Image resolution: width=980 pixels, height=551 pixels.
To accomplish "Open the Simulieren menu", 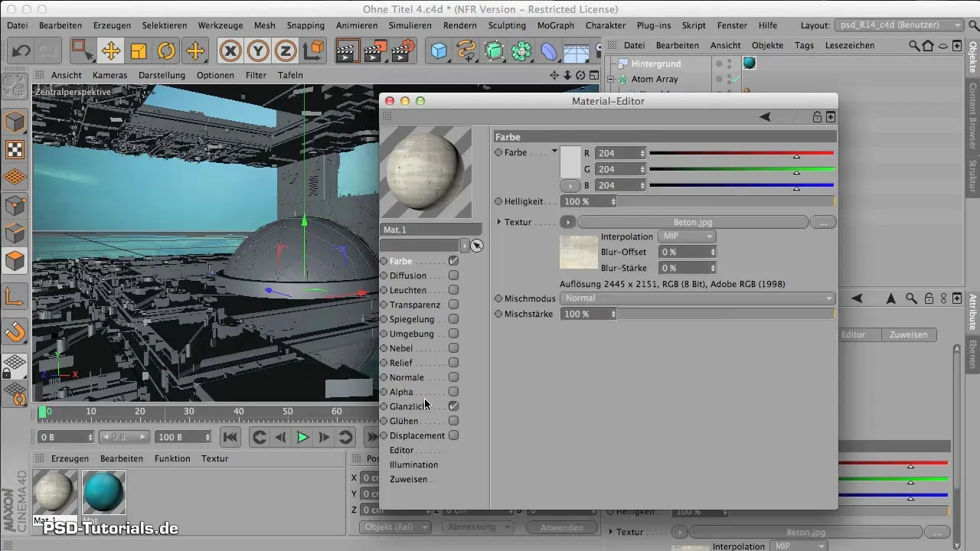I will pyautogui.click(x=410, y=25).
